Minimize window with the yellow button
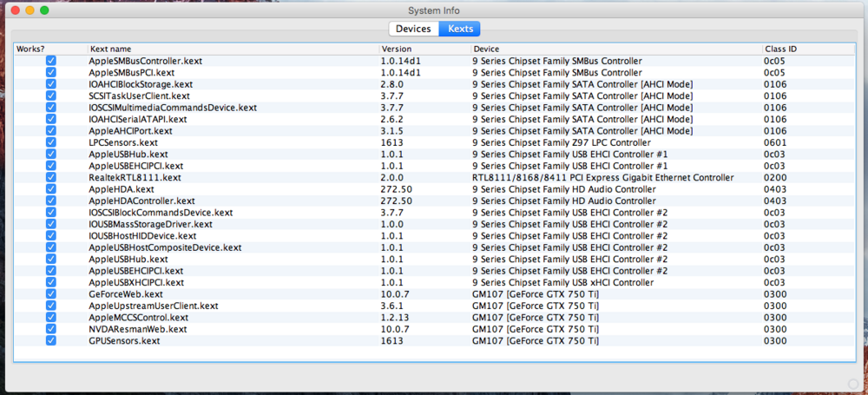The image size is (868, 395). click(29, 10)
